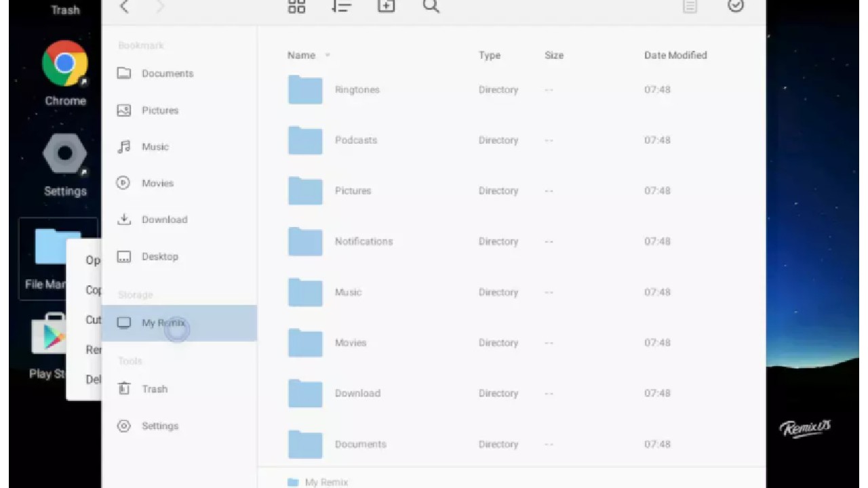Select the Music folder icon in list
Viewport: 868px width, 488px height.
305,292
